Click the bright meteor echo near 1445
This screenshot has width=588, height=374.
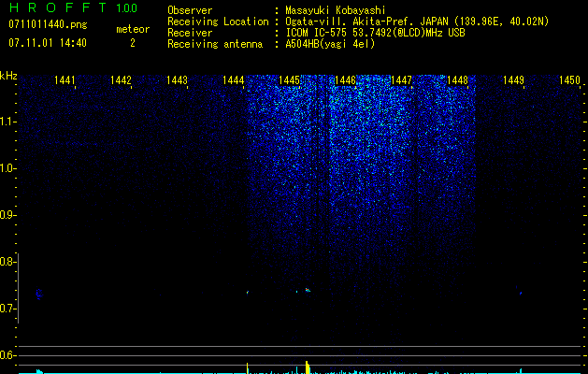pos(308,290)
